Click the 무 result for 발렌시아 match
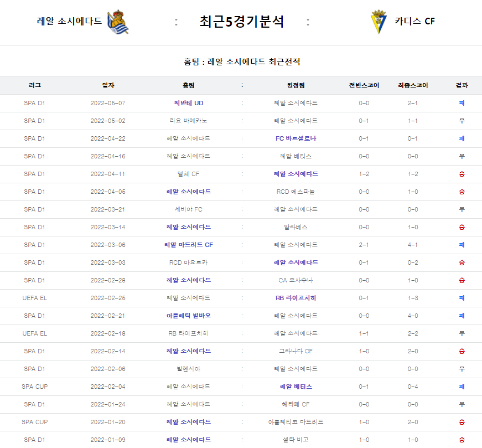This screenshot has width=482, height=448. 462,369
